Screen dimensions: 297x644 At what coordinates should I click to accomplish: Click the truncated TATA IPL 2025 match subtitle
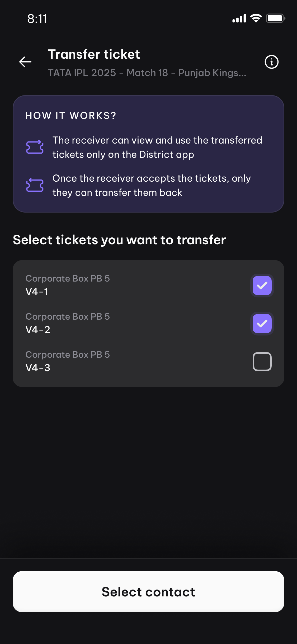(x=147, y=73)
